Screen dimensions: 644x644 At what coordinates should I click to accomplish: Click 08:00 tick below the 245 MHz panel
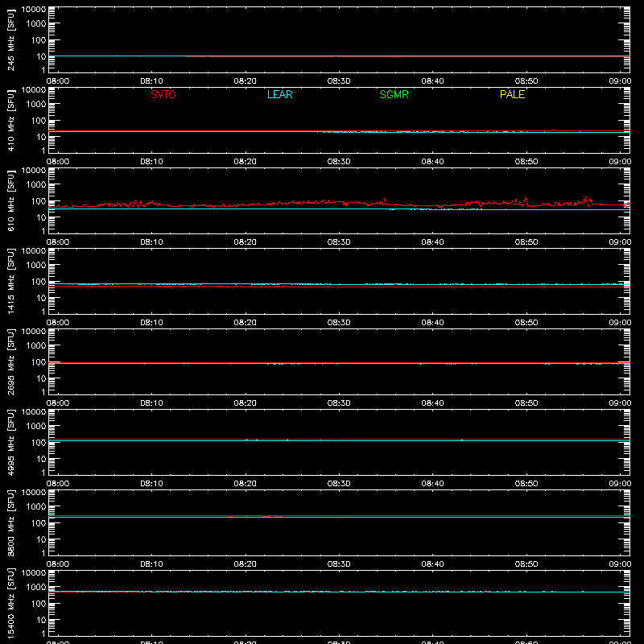tap(58, 81)
